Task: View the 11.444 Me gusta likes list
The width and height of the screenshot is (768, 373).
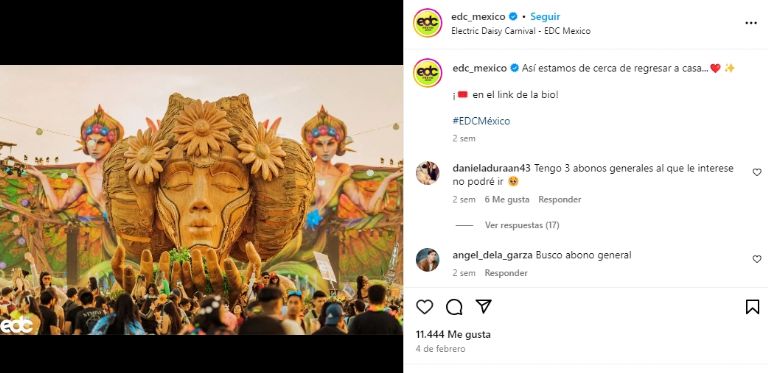Action: (x=453, y=335)
